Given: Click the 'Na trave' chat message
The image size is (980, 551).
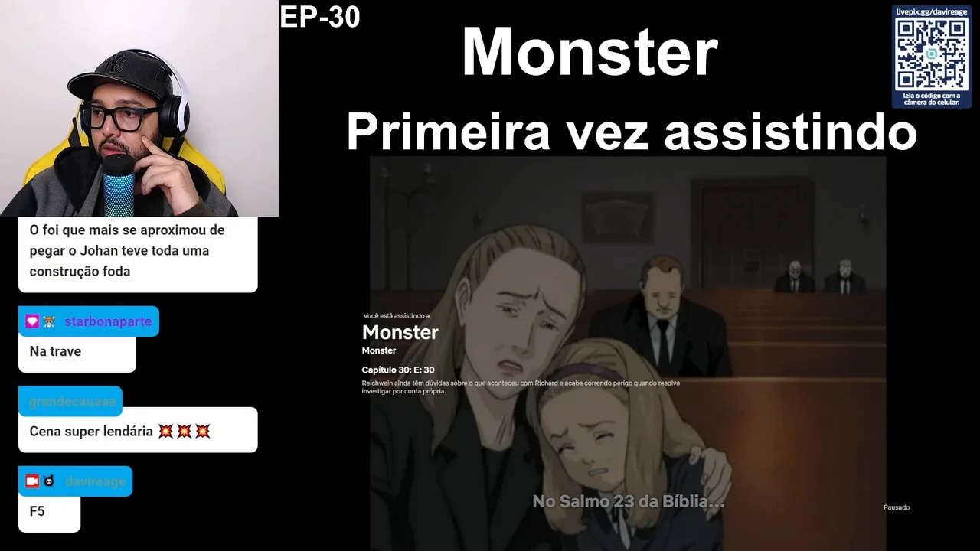Looking at the screenshot, I should coord(55,351).
